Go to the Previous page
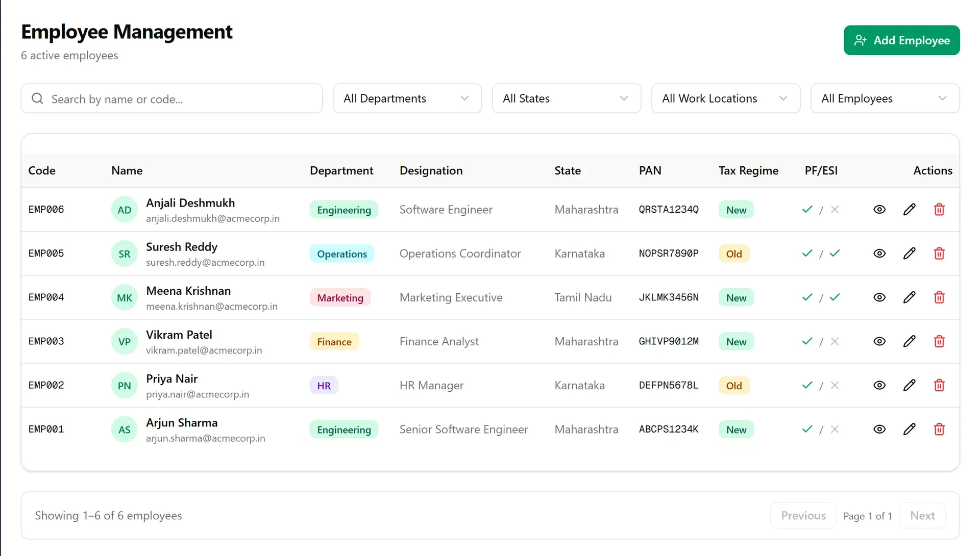980x556 pixels. (x=803, y=516)
